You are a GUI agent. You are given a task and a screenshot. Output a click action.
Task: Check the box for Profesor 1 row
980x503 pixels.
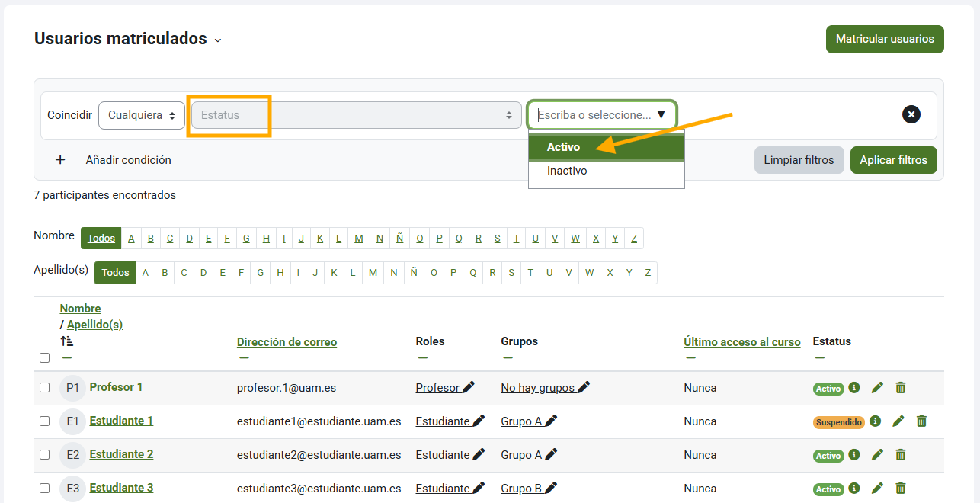click(44, 388)
